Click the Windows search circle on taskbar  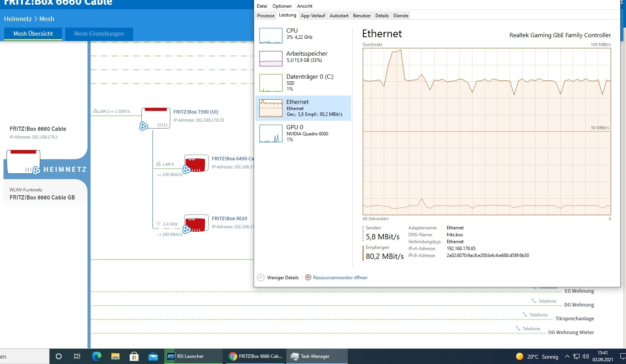click(59, 356)
